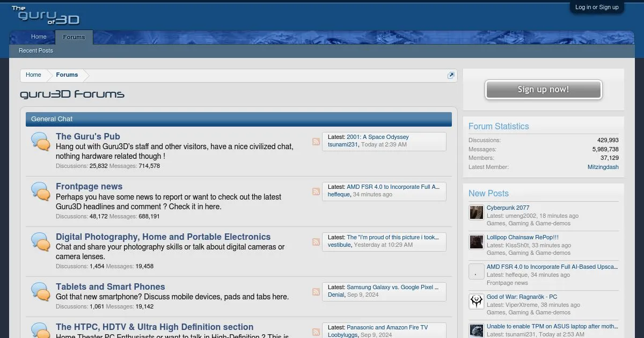Open Panasonic and Amazon Fire TV thread
644x338 pixels.
tap(387, 327)
